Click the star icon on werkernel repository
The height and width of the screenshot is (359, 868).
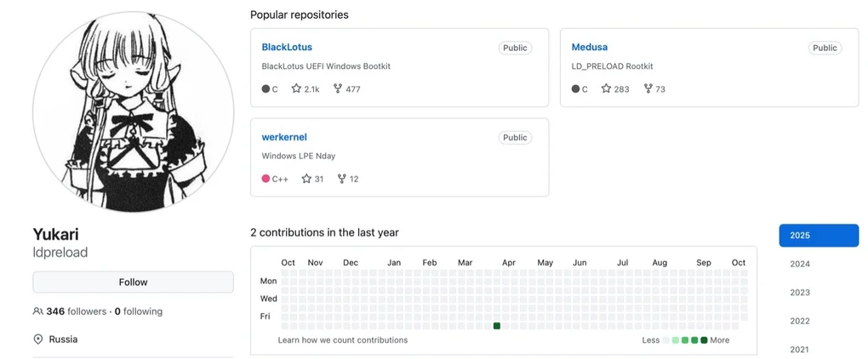(306, 179)
